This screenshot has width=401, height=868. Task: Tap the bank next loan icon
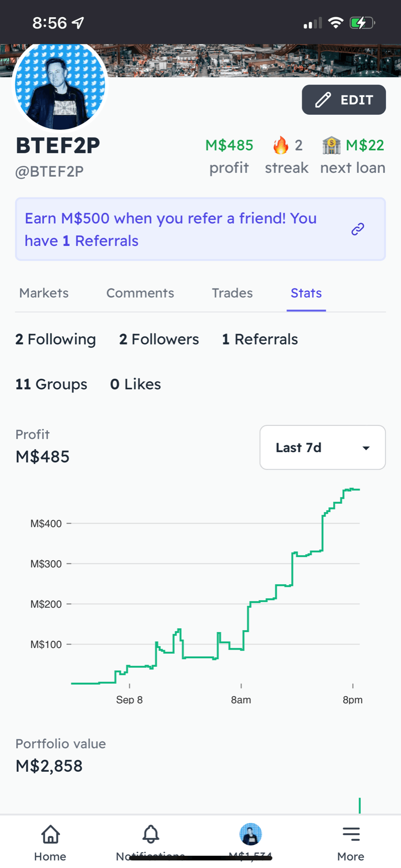click(x=331, y=145)
